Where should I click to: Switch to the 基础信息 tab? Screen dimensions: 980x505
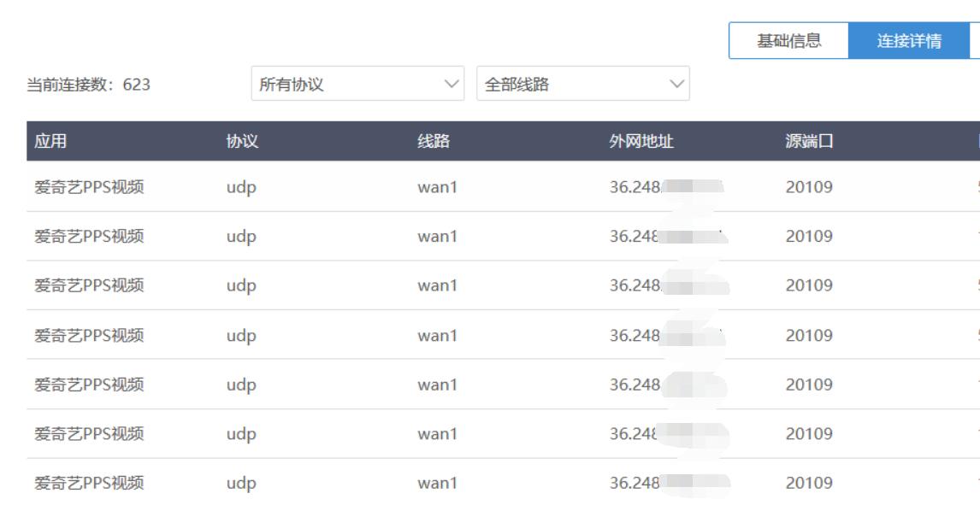coord(788,41)
